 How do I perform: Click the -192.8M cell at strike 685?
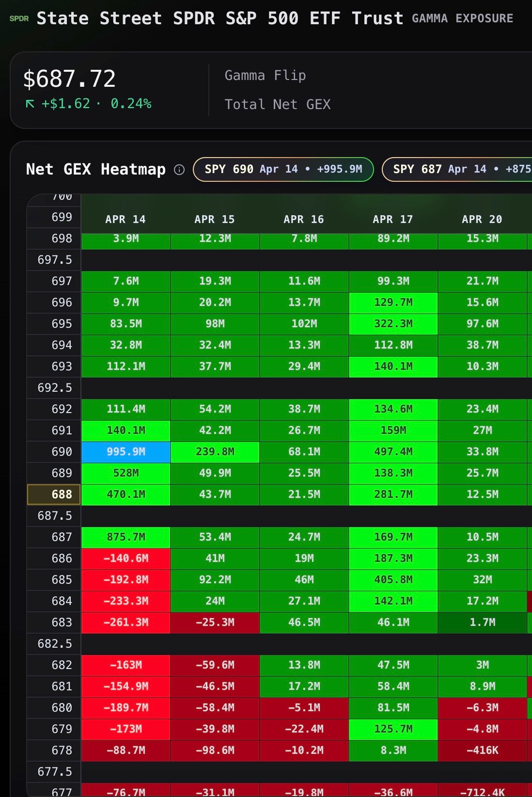(126, 580)
